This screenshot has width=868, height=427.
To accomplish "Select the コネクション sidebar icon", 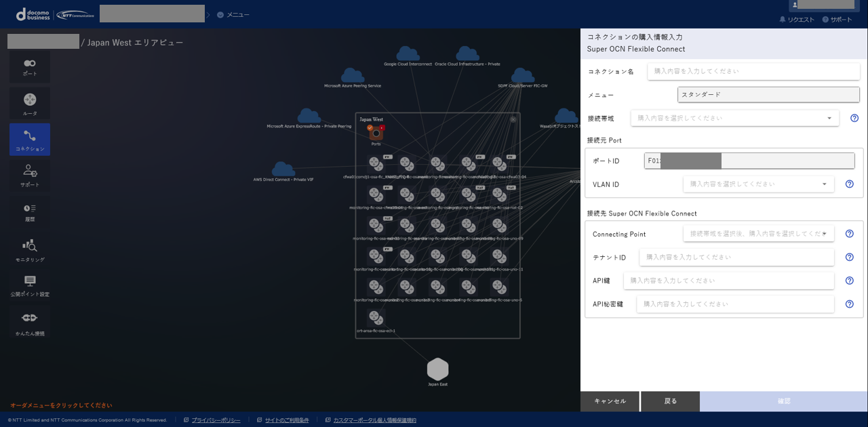I will [30, 140].
